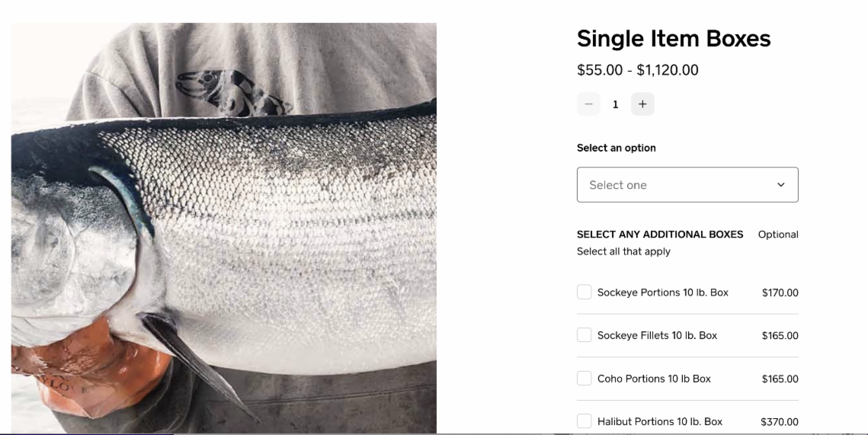Viewport: 868px width, 435px height.
Task: Click the $55.00 - $1,120.00 price range
Action: [637, 70]
